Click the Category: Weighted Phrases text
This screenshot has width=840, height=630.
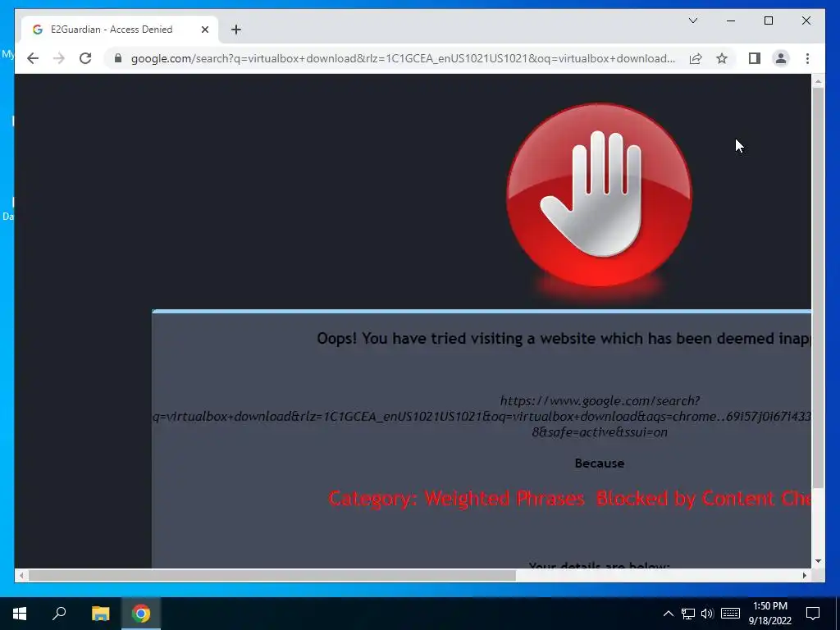pos(456,498)
